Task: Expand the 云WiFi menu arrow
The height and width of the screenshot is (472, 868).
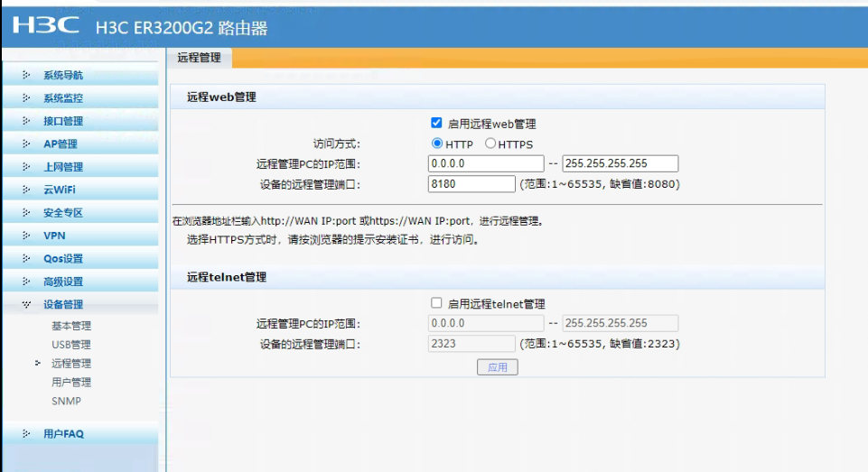Action: point(26,190)
